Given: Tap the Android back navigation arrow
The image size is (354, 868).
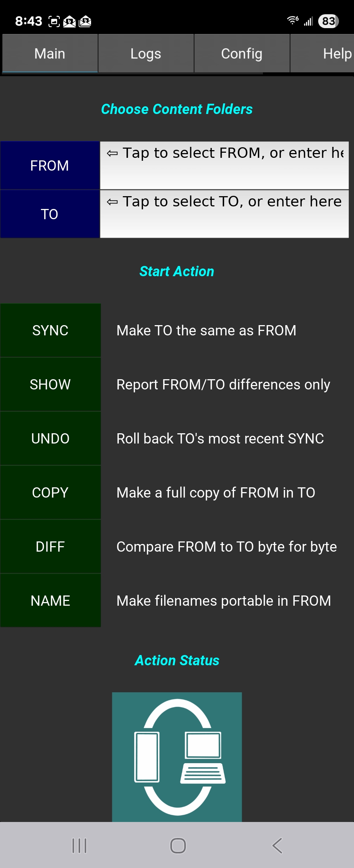Looking at the screenshot, I should click(x=277, y=845).
